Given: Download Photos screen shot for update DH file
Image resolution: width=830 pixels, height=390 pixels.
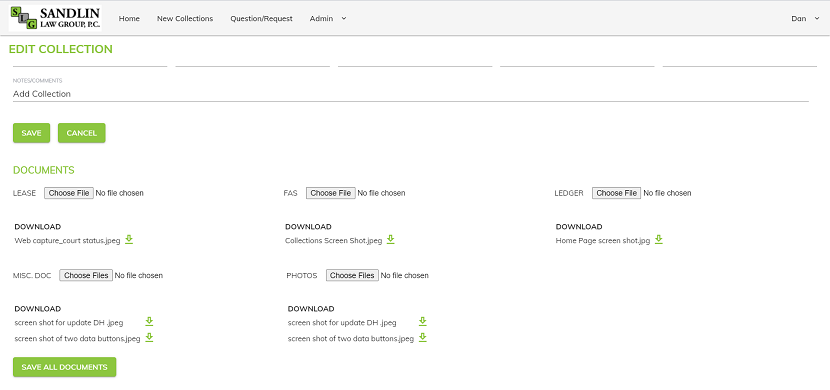Looking at the screenshot, I should 422,322.
